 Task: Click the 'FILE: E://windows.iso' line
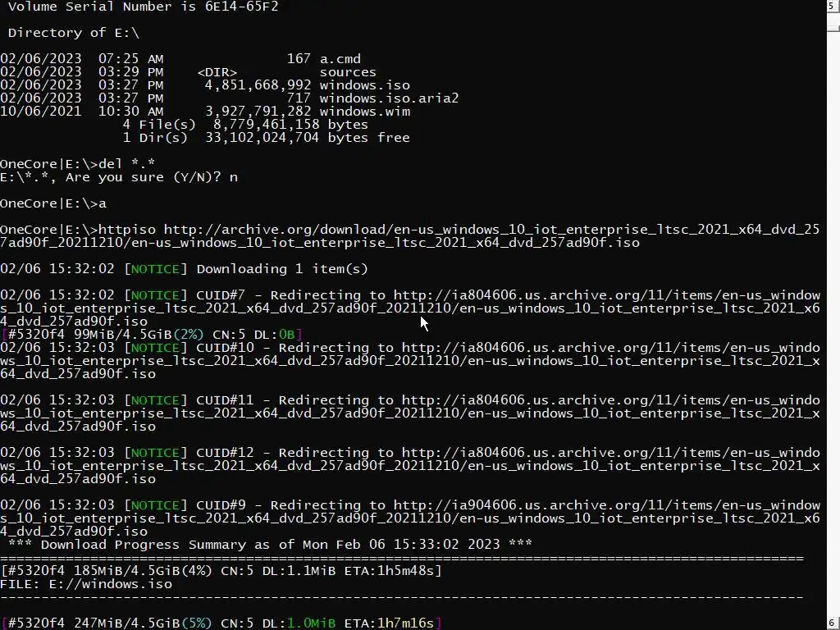pos(85,584)
